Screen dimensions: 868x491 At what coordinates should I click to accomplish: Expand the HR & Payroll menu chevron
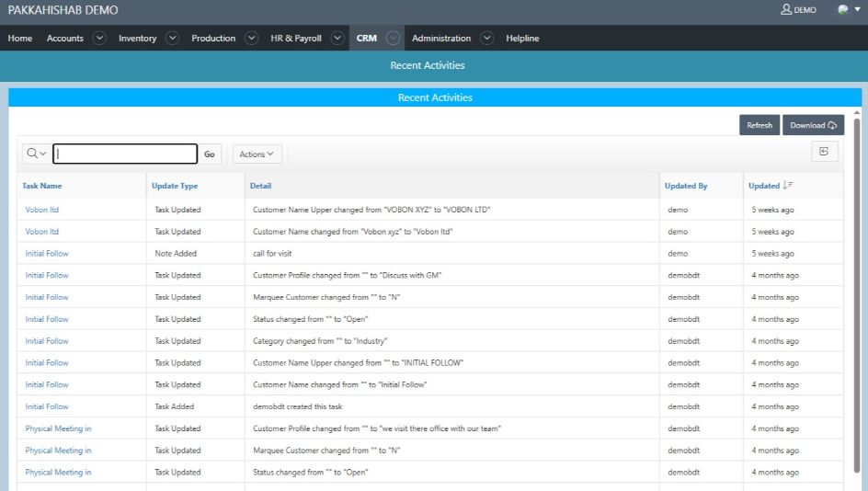[x=337, y=39]
